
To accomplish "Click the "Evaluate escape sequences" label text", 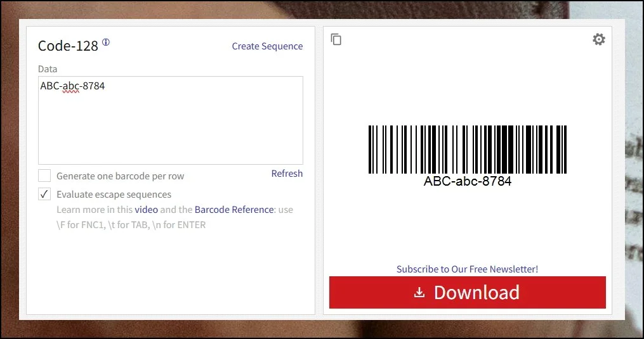I will 114,195.
